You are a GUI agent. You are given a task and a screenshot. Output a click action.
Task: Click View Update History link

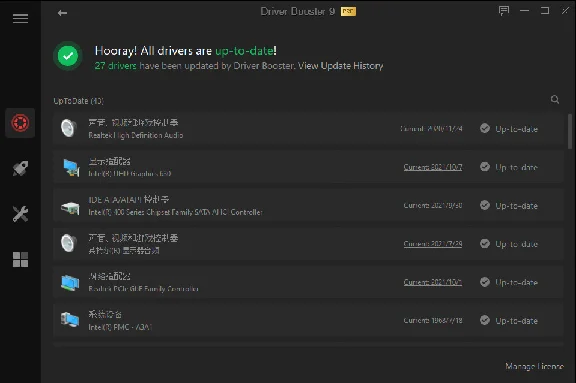(340, 66)
